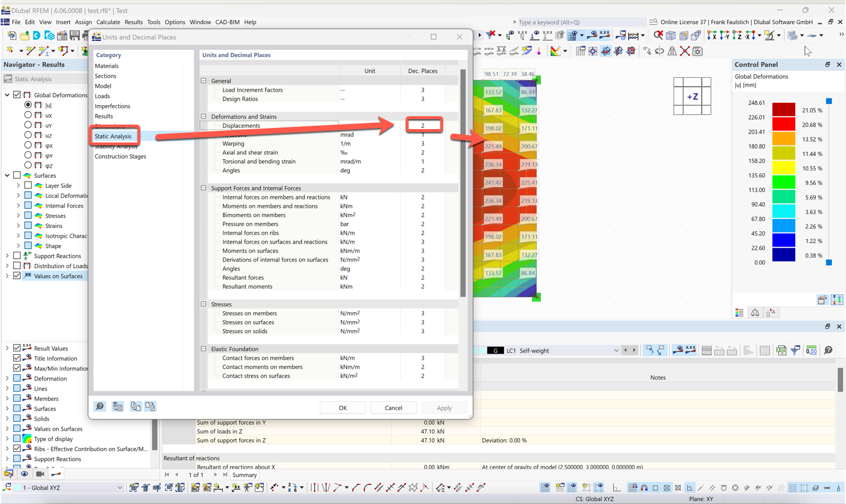
Task: Open camera settings icon in second toolbar
Action: point(697,51)
